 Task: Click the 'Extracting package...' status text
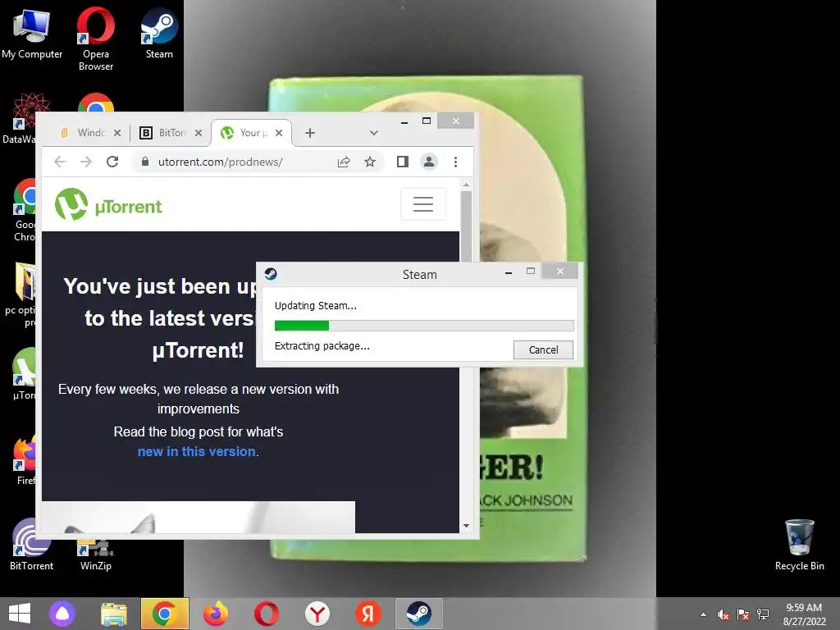322,346
